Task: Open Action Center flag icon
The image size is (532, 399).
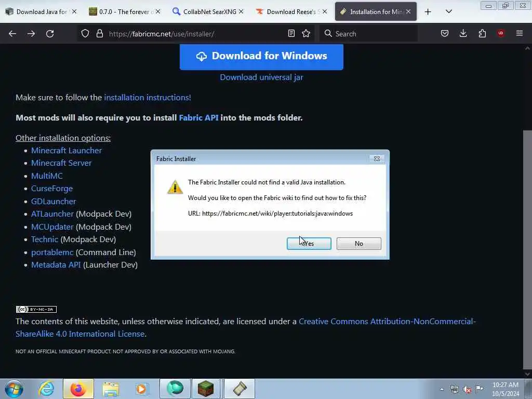Action: point(479,389)
